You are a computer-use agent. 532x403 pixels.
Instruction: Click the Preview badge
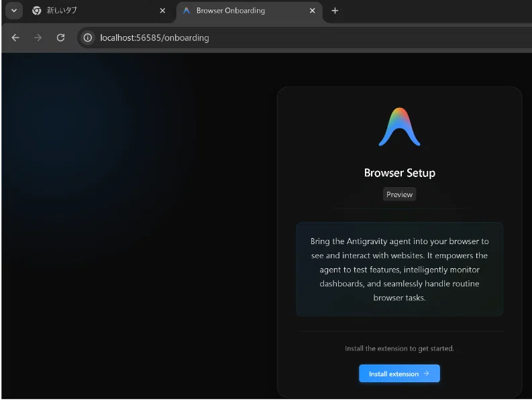tap(399, 194)
